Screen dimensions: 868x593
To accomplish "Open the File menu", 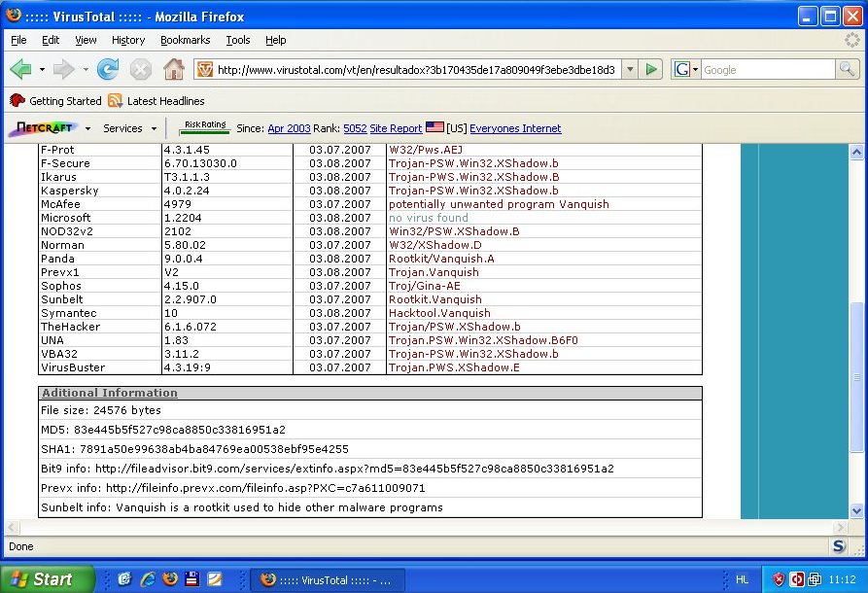I will (x=18, y=40).
